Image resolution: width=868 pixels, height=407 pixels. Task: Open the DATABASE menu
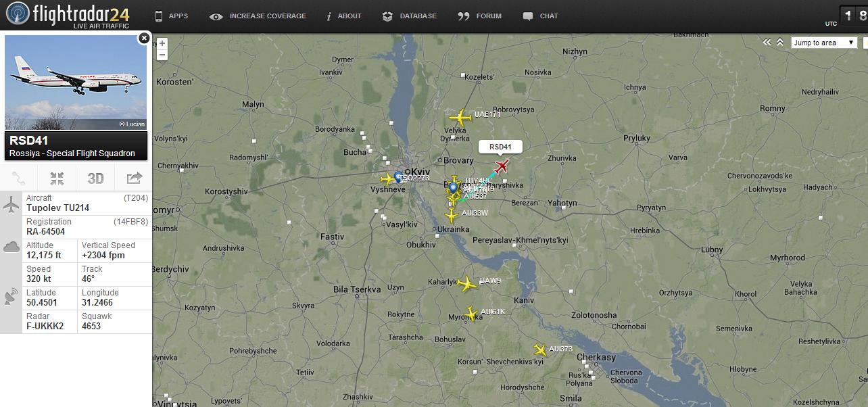tap(409, 16)
